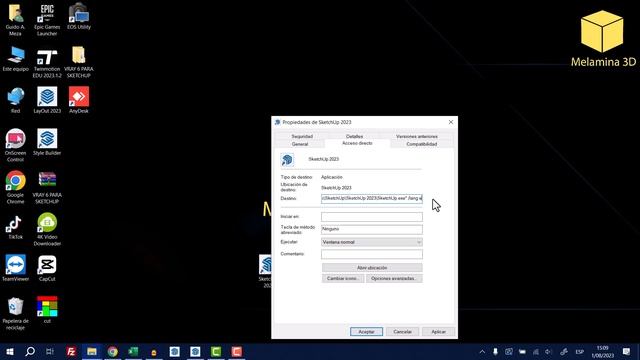640x360 pixels.
Task: Switch to Excel in the taskbar
Action: (x=133, y=351)
